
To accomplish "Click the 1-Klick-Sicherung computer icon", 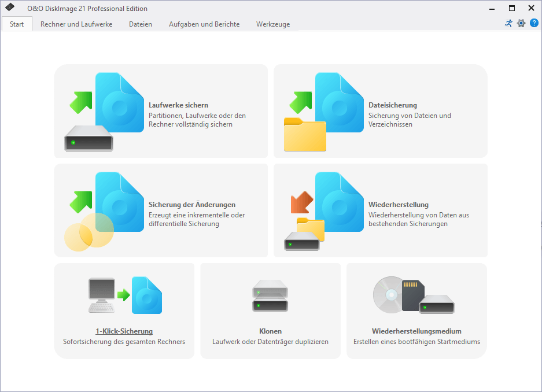I will click(x=125, y=295).
